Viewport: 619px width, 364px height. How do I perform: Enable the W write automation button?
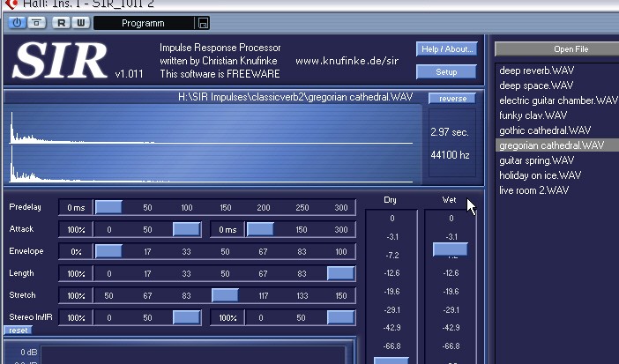click(81, 23)
